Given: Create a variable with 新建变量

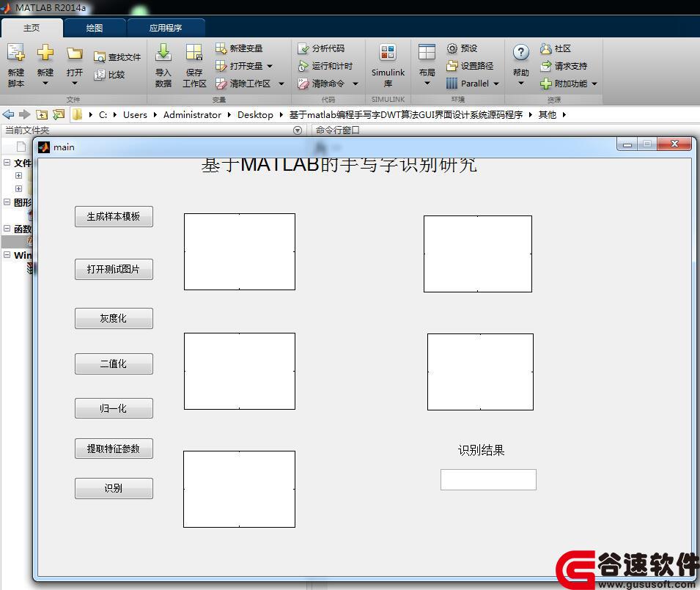Looking at the screenshot, I should pyautogui.click(x=239, y=48).
